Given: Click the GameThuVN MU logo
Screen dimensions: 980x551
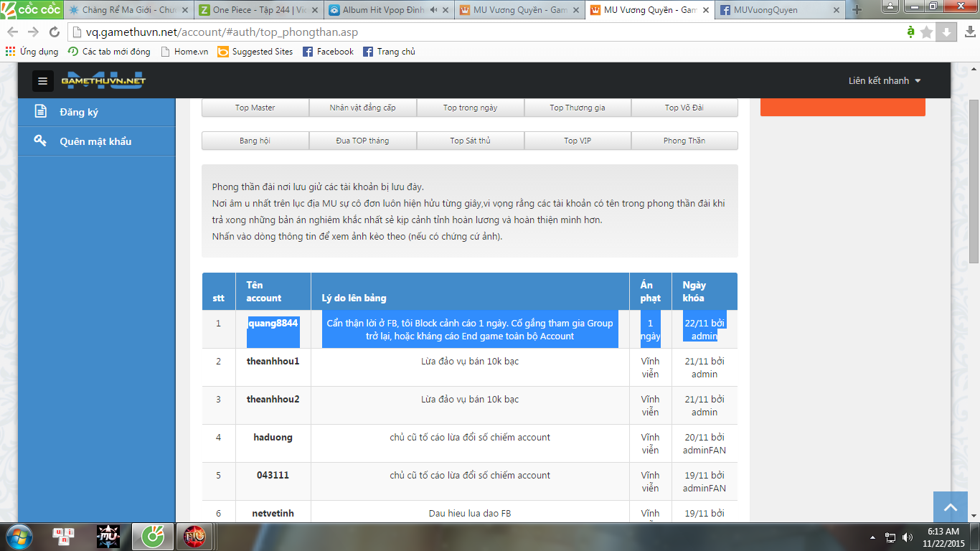Looking at the screenshot, I should 103,80.
